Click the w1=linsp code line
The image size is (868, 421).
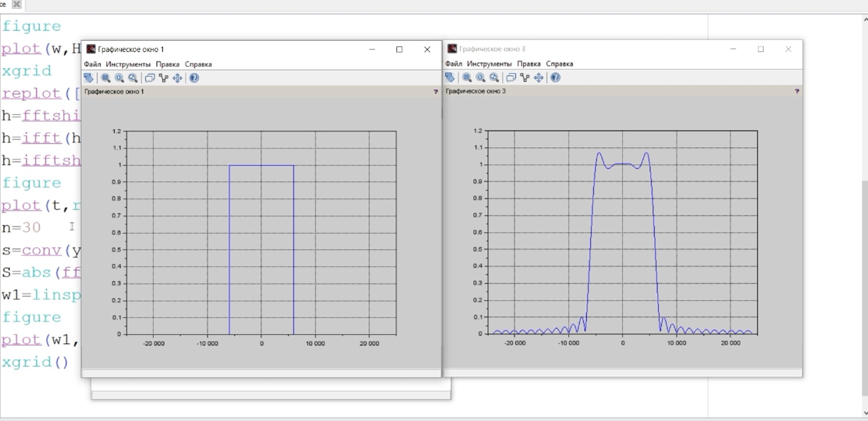point(41,295)
